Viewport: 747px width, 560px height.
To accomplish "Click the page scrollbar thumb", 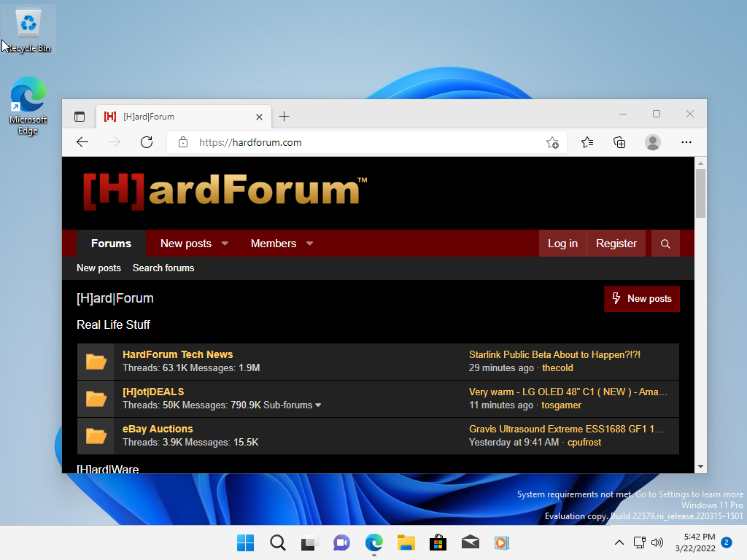I will pyautogui.click(x=700, y=193).
